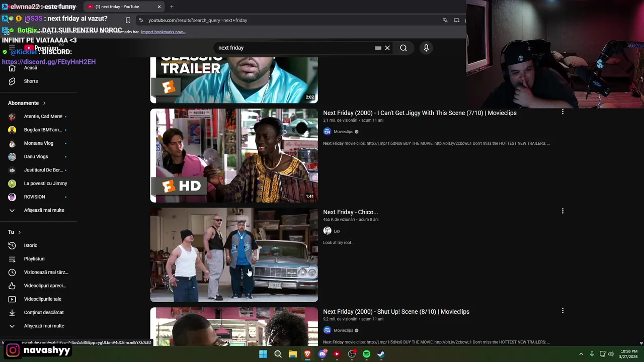The width and height of the screenshot is (644, 362).
Task: Open the browser bookmark icon beside address bar
Action: pyautogui.click(x=128, y=20)
